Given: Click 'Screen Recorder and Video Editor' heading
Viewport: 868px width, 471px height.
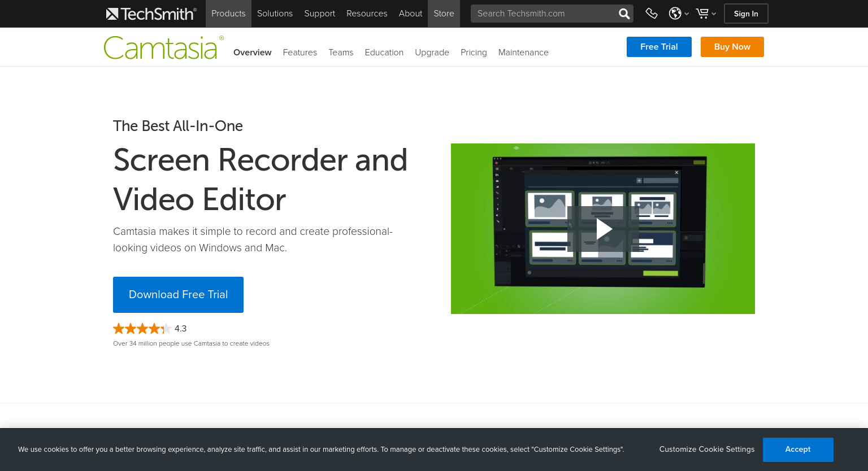Looking at the screenshot, I should click(260, 180).
